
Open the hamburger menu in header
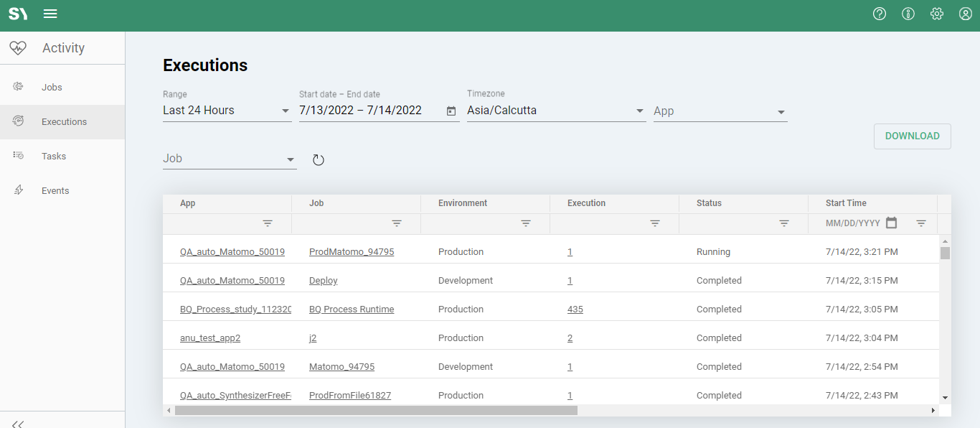(50, 14)
